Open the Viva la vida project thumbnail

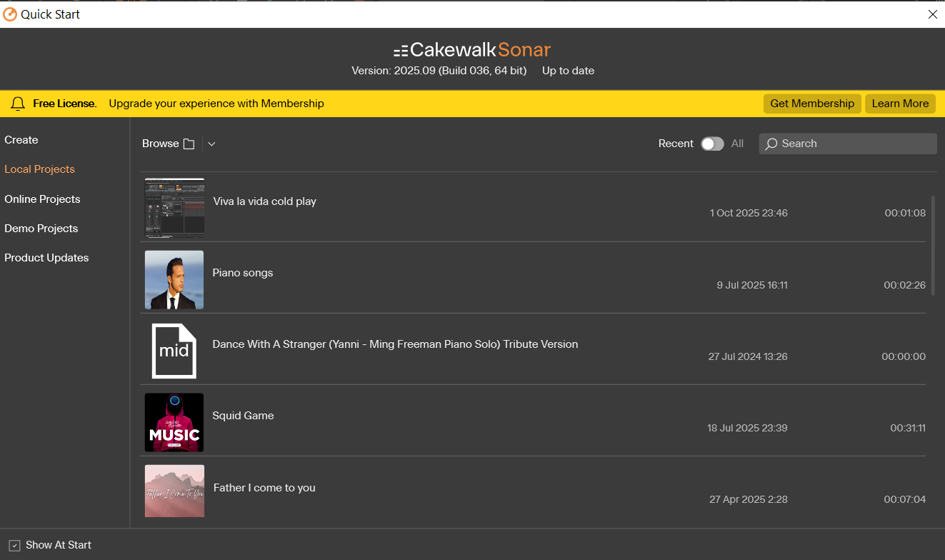174,208
